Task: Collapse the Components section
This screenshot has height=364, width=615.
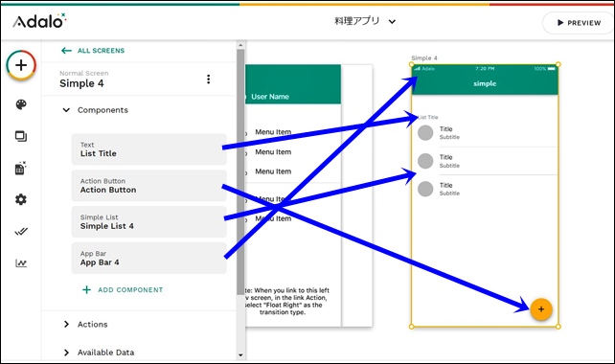Action: pos(66,110)
